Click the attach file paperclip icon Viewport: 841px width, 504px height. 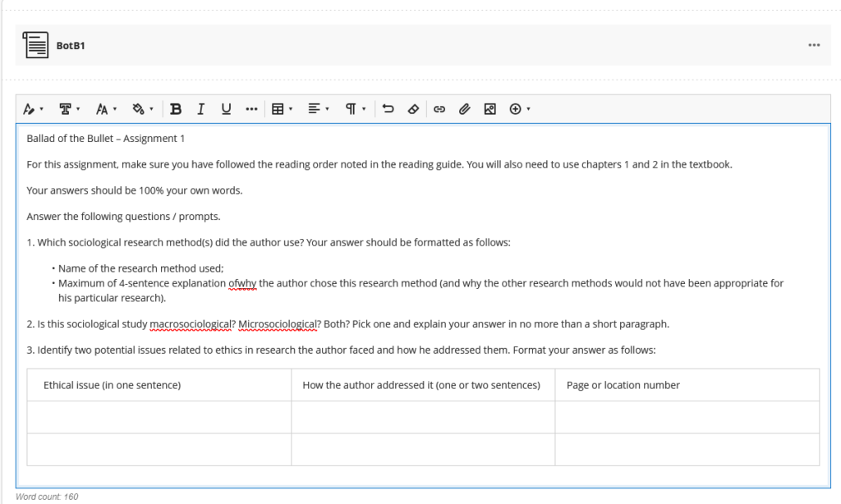tap(464, 109)
